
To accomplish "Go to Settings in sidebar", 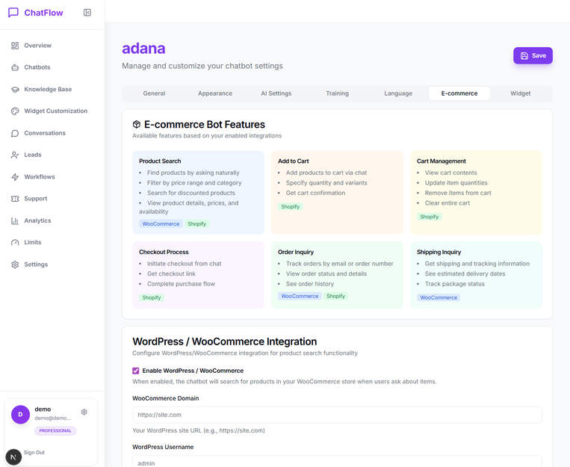I will point(36,264).
